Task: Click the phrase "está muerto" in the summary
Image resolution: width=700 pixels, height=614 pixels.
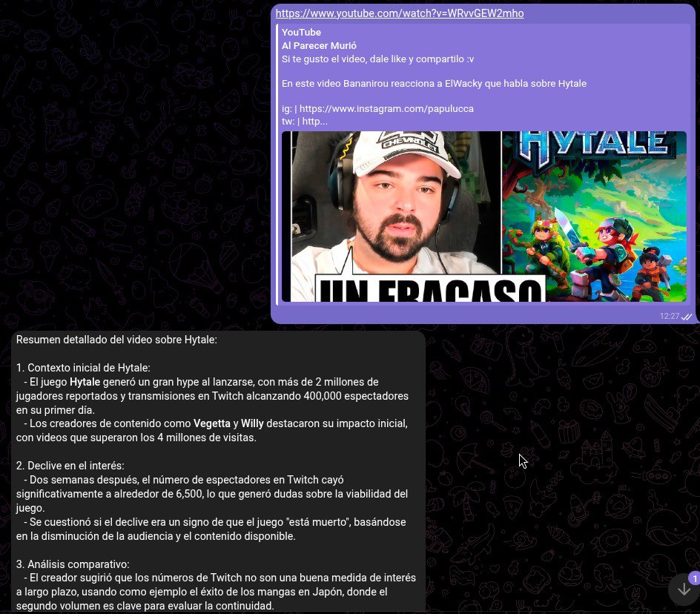Action: 318,522
